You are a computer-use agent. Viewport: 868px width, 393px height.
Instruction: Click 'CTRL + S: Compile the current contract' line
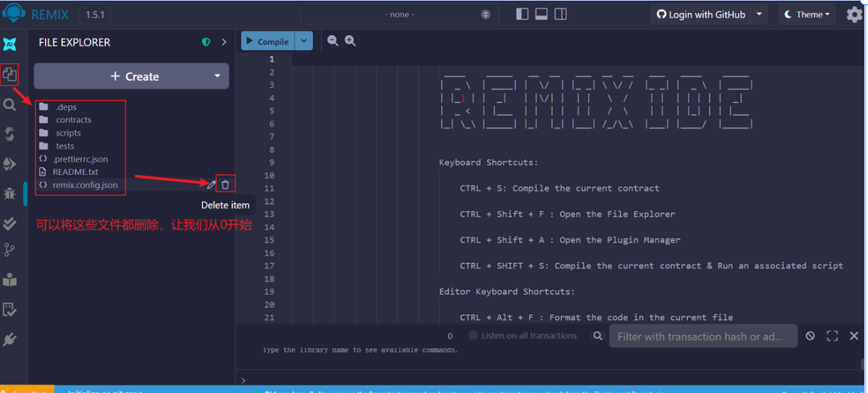pos(559,188)
